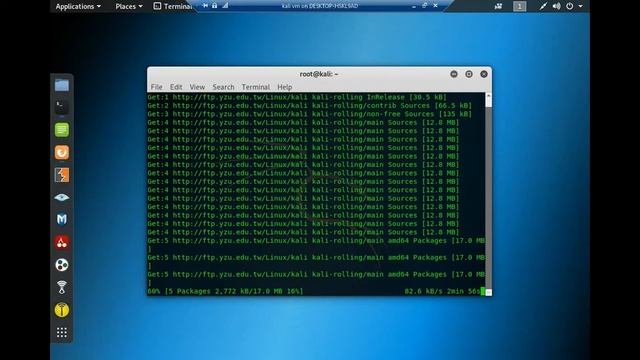Click the kali vm on DESKTOP title text
This screenshot has width=640, height=360.
point(320,6)
